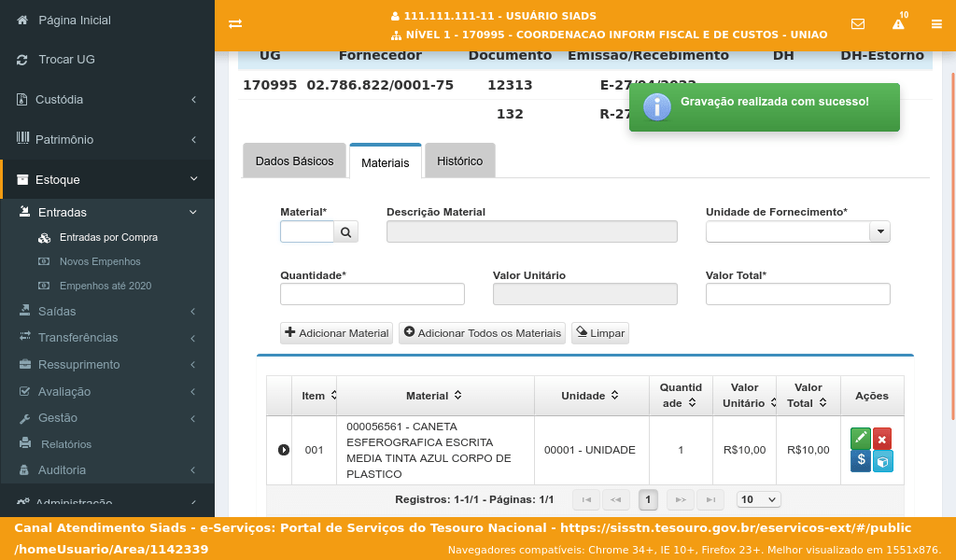Click Adicionar Todos os Materiais button
This screenshot has height=560, width=956.
[483, 333]
